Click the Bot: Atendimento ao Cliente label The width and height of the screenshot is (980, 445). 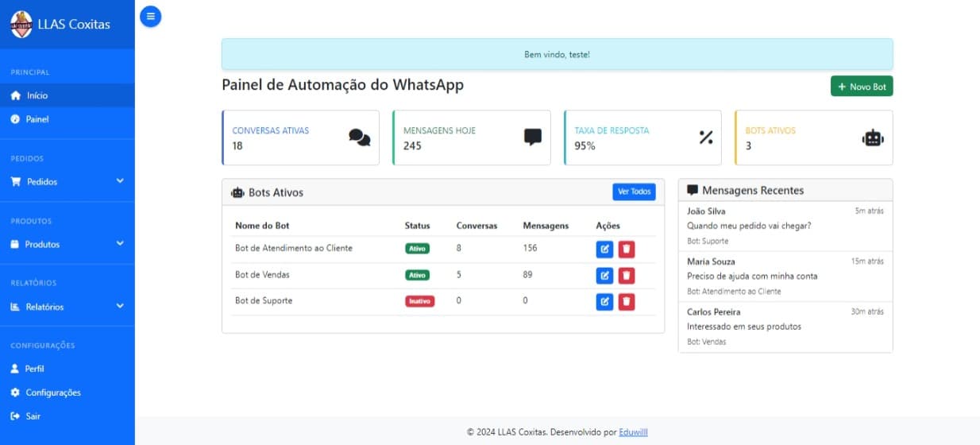point(734,292)
